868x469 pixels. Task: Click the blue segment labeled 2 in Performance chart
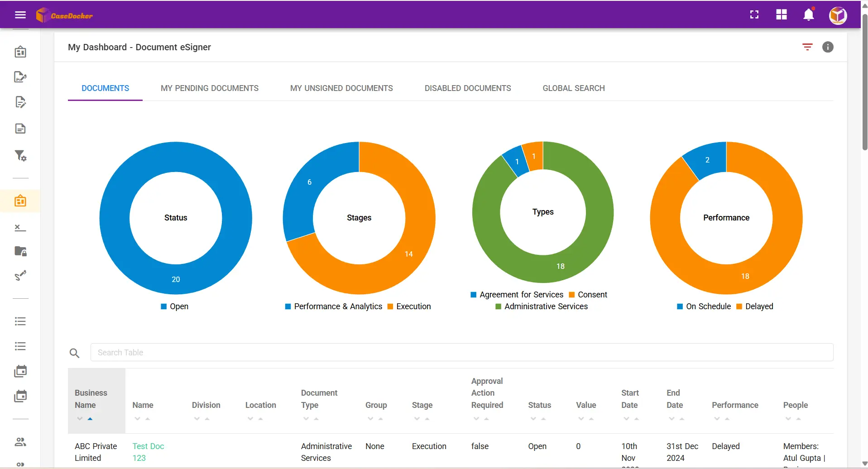point(707,160)
